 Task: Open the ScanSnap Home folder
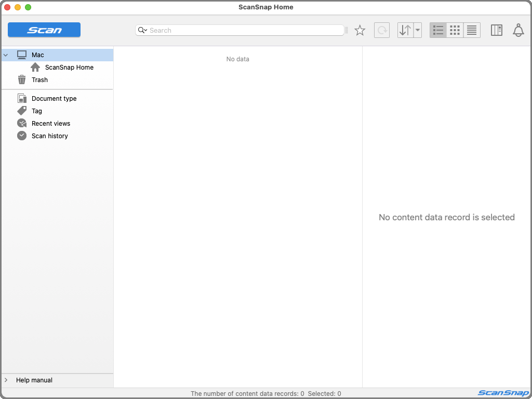(69, 68)
